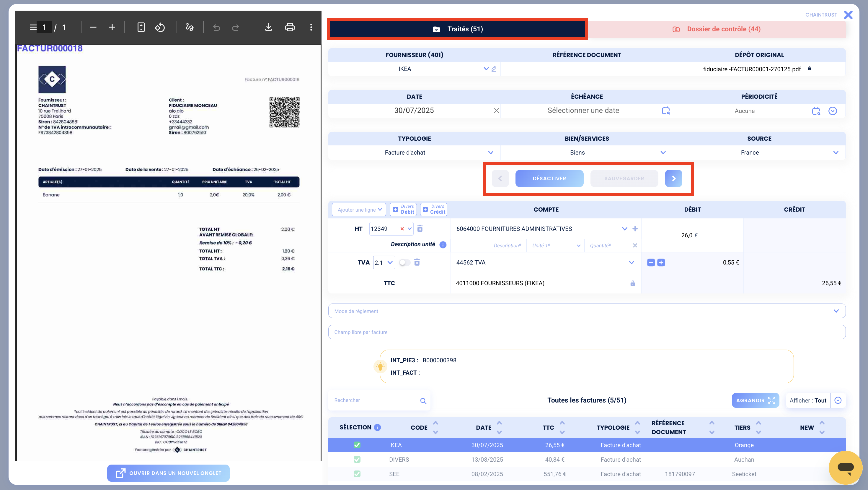Open the Typologie Facture d'achat dropdown

490,152
